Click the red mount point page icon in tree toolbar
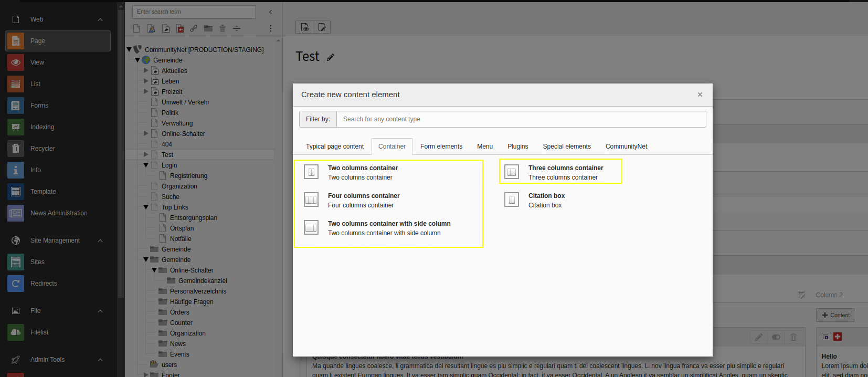 pyautogui.click(x=180, y=28)
